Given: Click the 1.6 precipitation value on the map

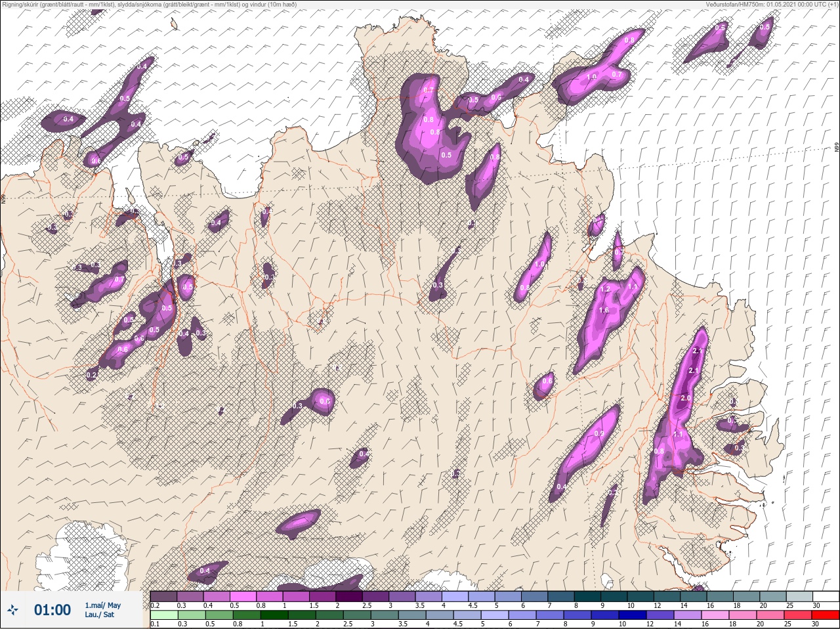Looking at the screenshot, I should 604,311.
